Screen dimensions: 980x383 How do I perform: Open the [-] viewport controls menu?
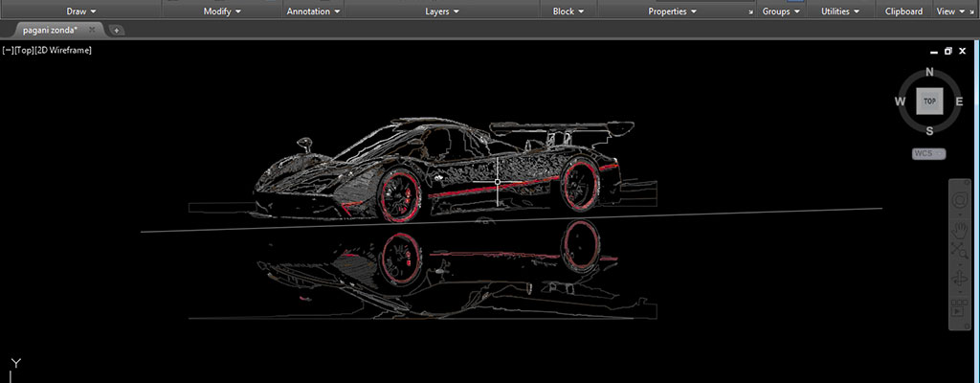[x=8, y=50]
